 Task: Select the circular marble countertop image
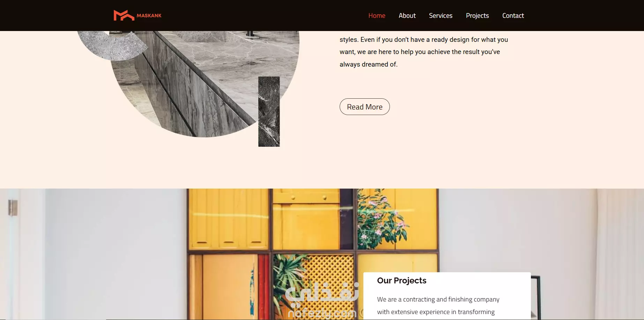(x=204, y=84)
